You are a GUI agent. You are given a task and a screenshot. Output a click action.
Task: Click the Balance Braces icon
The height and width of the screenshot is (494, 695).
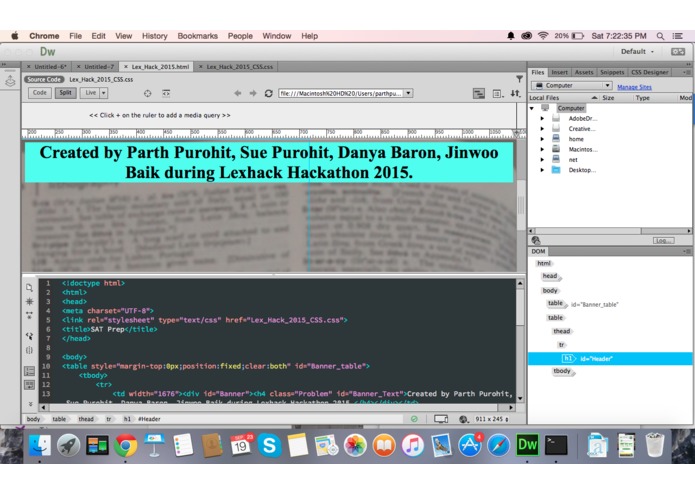(x=29, y=350)
